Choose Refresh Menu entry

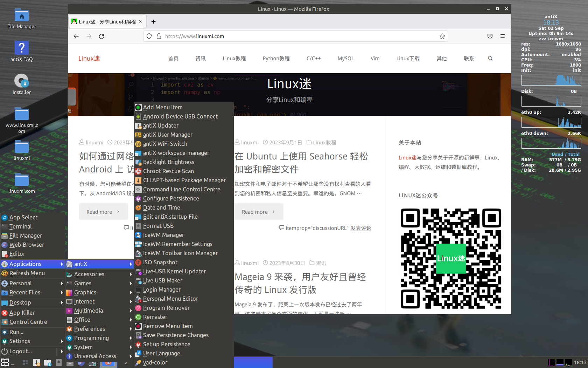click(33, 273)
